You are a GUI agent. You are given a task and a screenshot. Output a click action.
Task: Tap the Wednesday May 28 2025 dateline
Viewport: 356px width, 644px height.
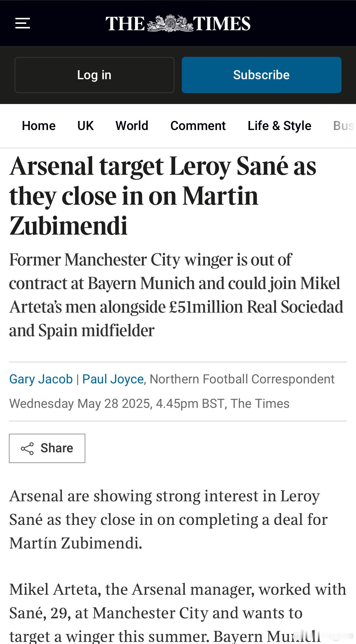pos(149,404)
